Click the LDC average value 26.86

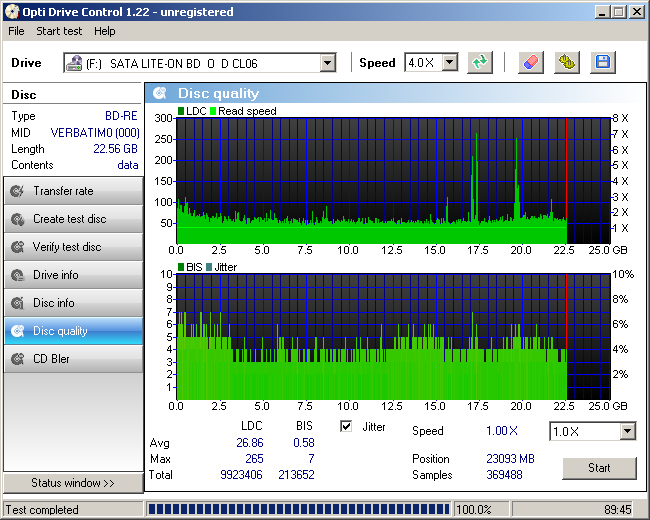point(250,443)
